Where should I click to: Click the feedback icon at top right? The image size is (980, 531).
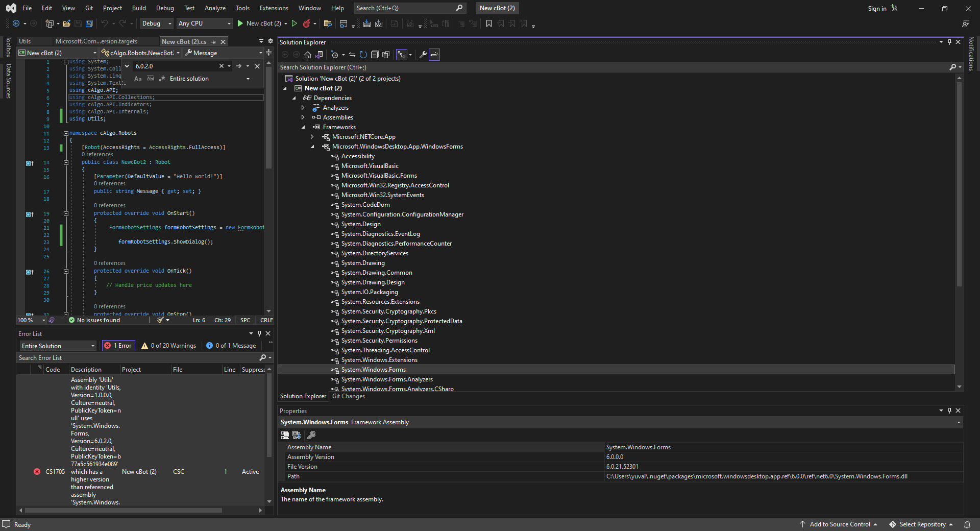[966, 23]
